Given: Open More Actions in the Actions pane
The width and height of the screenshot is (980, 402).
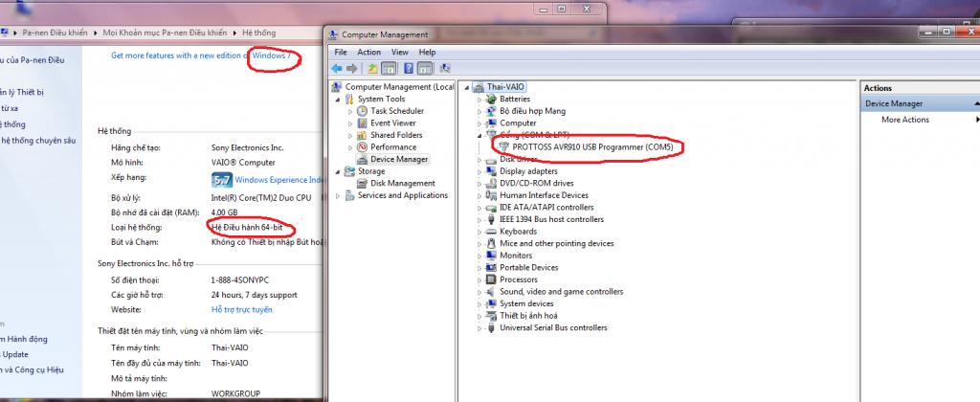Looking at the screenshot, I should [x=905, y=120].
